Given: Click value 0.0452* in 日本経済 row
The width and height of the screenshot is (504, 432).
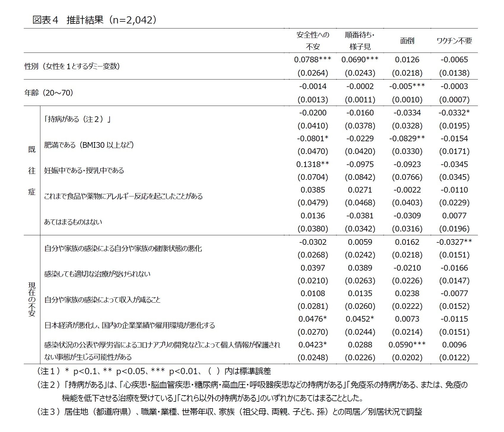Looking at the screenshot, I should tap(360, 319).
